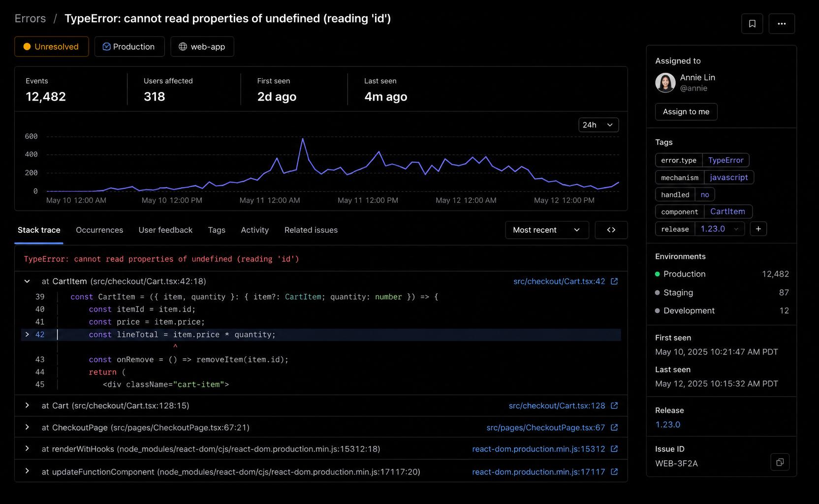The width and height of the screenshot is (819, 504).
Task: Click the Unresolved status button
Action: click(52, 47)
